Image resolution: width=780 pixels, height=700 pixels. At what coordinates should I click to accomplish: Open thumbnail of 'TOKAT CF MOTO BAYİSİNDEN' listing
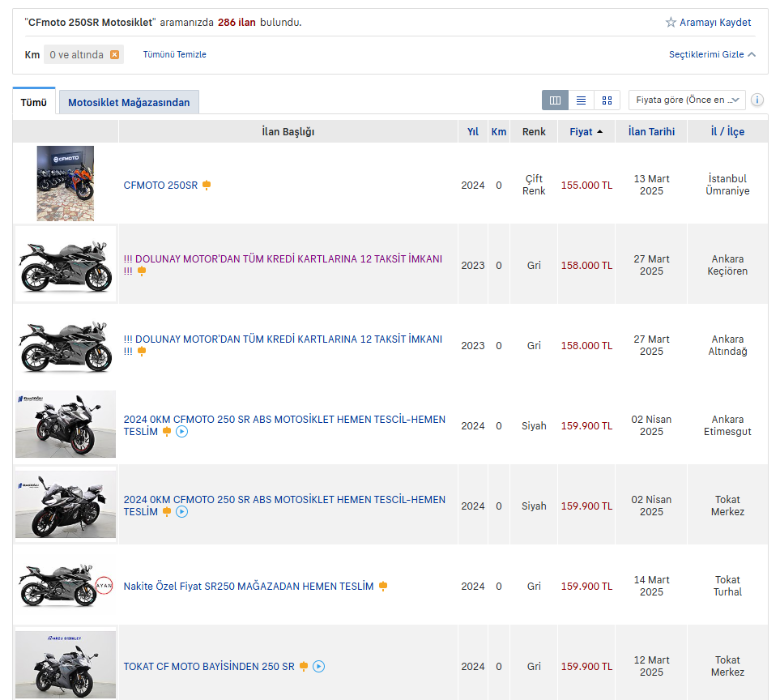coord(65,664)
